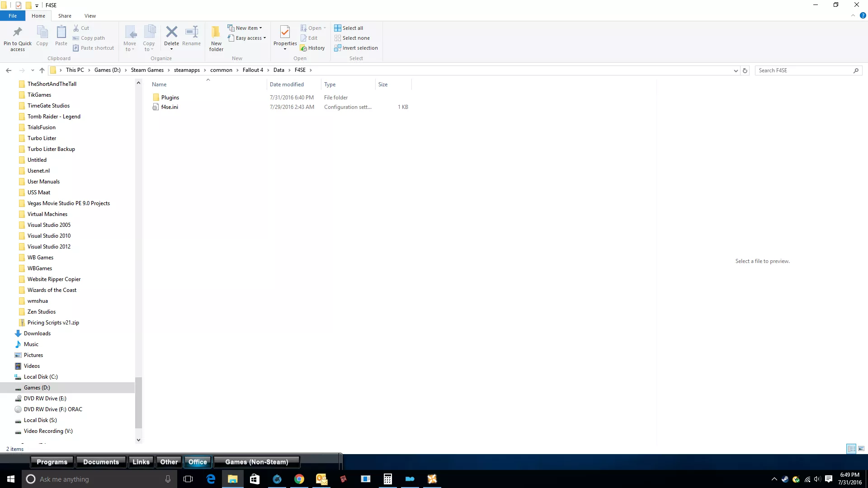
Task: Click the Rename ribbon icon
Action: [192, 32]
